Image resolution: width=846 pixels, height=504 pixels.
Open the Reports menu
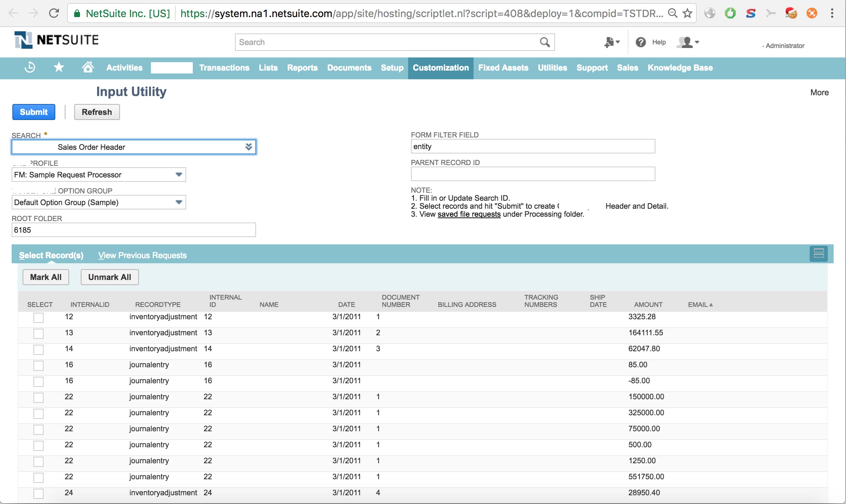(302, 68)
